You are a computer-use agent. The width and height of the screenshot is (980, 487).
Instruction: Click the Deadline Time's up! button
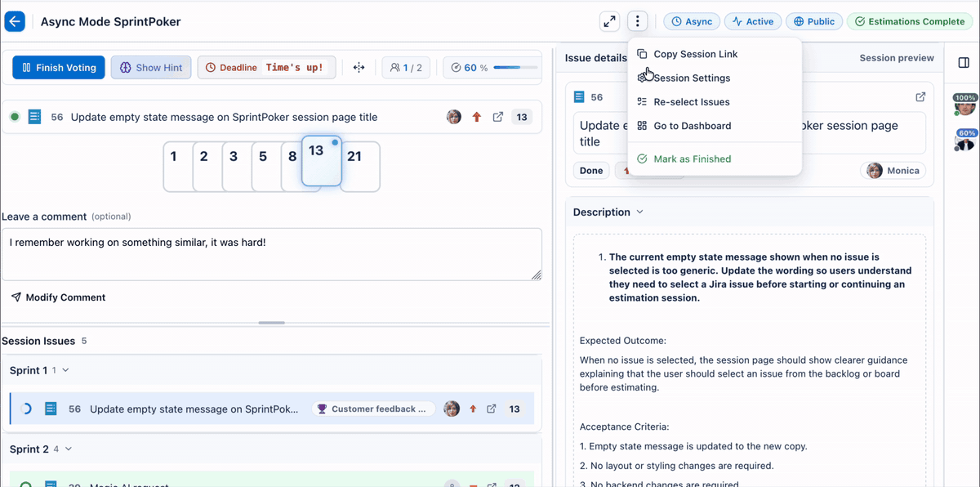coord(266,68)
